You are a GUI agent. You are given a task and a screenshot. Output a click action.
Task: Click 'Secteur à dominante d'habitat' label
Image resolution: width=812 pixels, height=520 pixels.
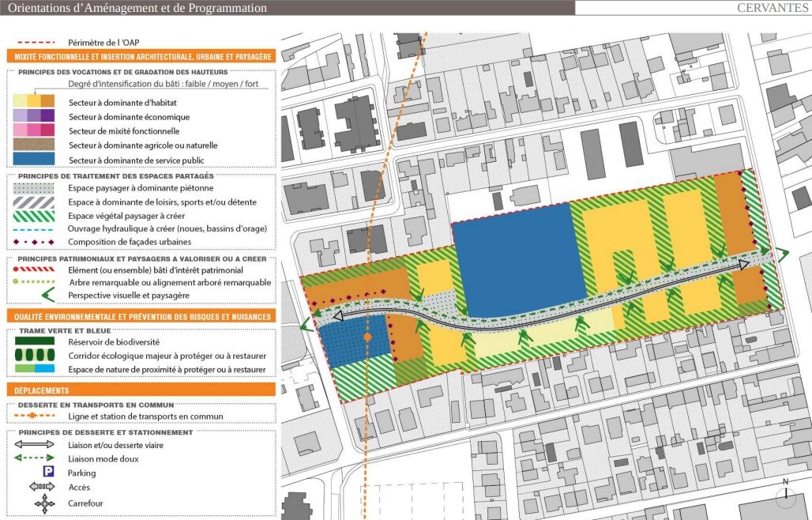tap(122, 103)
